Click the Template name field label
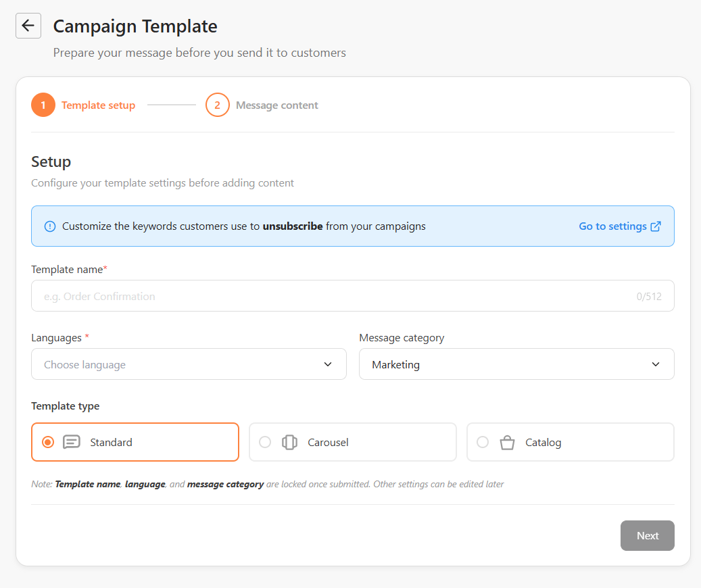The image size is (701, 588). 70,269
